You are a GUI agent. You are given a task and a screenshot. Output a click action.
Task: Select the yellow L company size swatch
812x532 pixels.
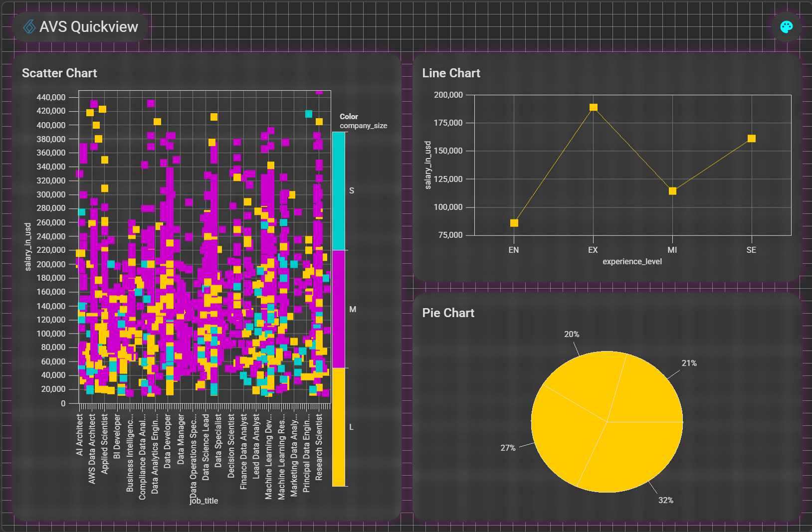(x=339, y=427)
